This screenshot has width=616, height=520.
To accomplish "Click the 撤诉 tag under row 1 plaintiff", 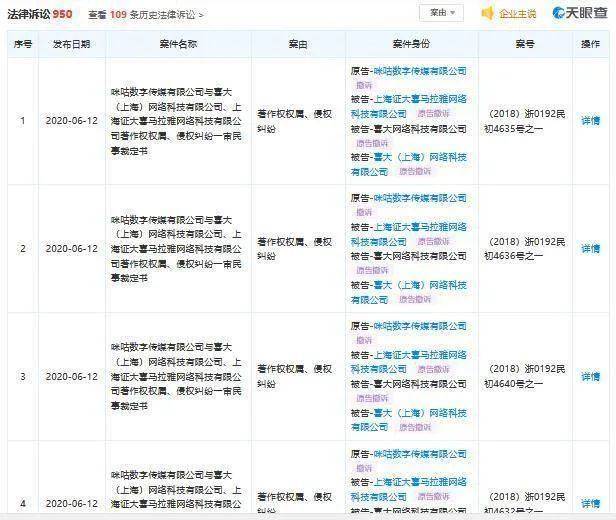I will pos(364,85).
